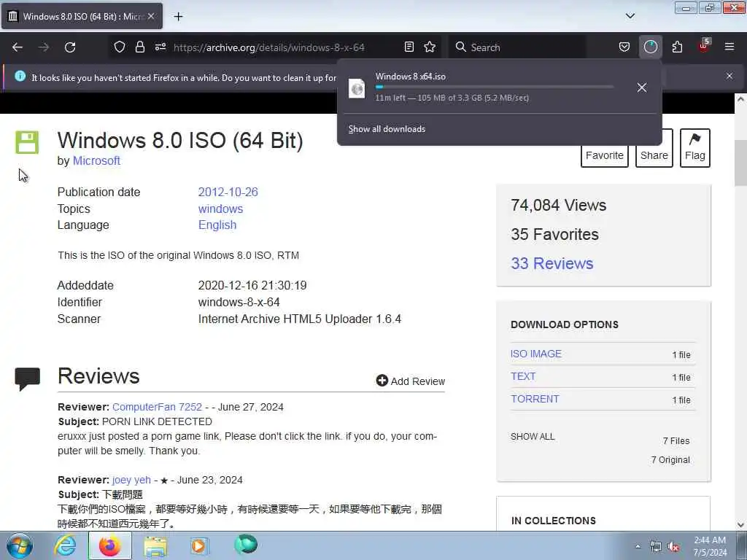Cancel the Windows 8 x64.iso download
The image size is (747, 560).
click(642, 87)
